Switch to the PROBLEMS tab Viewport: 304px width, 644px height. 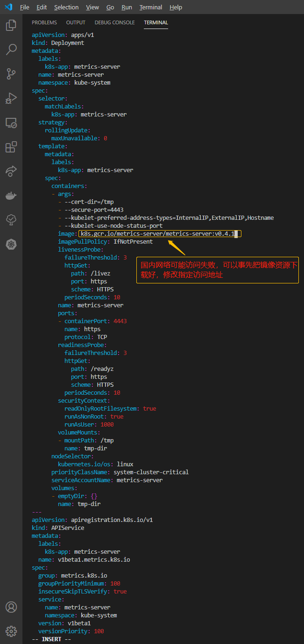pyautogui.click(x=44, y=22)
